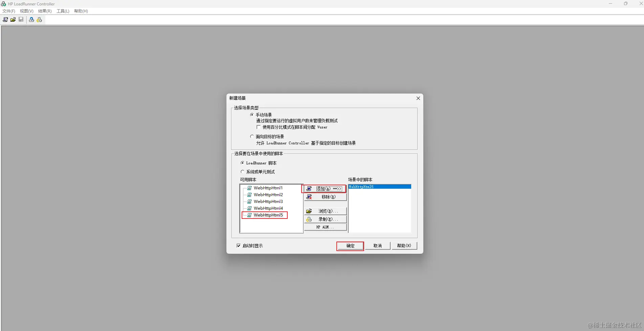Launch Virtual User Generator from the blue toolbar icon
This screenshot has height=331, width=644.
(x=31, y=20)
